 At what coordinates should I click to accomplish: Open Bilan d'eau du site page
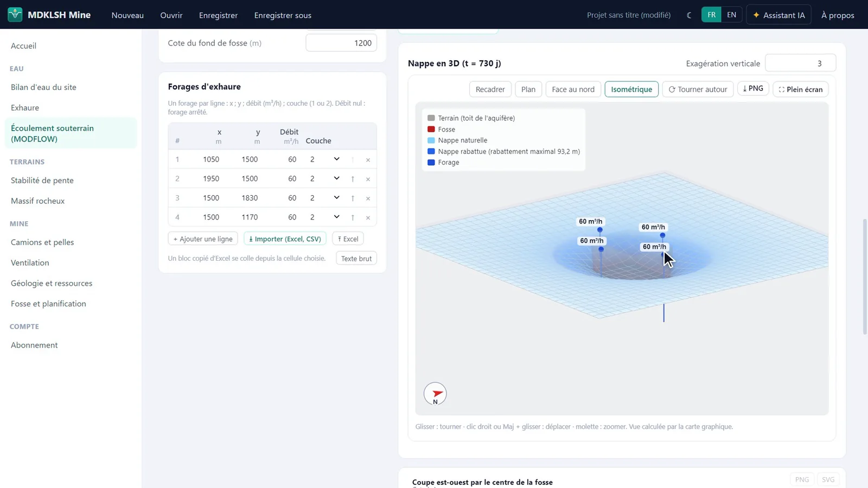[x=43, y=87]
